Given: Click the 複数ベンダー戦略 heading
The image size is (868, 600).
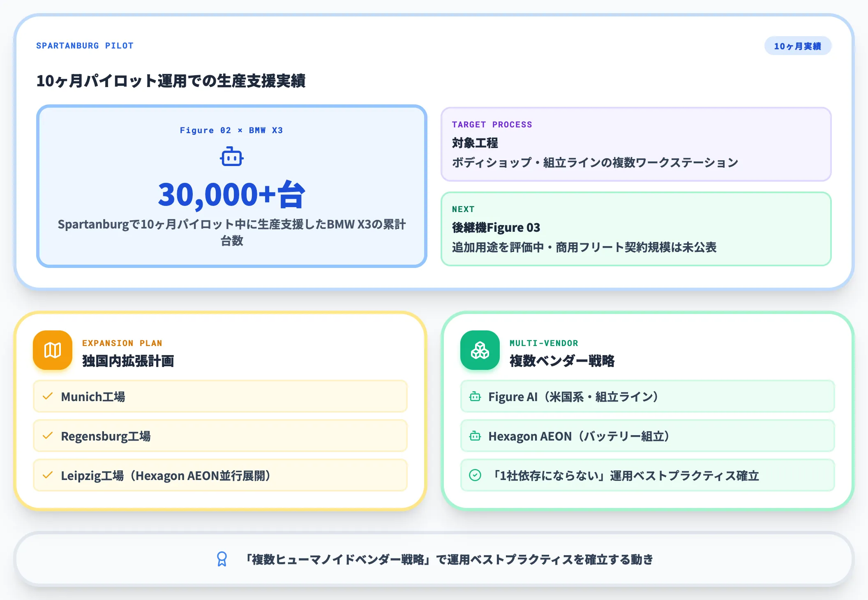Looking at the screenshot, I should tap(562, 361).
